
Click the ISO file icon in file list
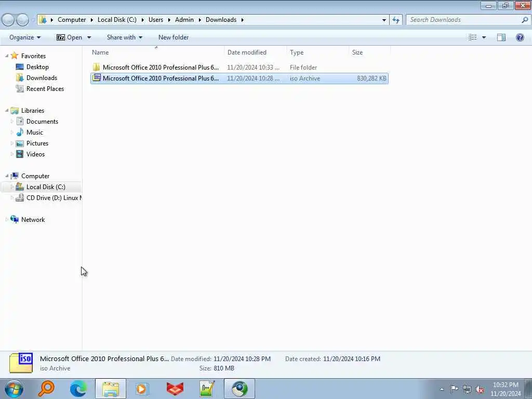[x=97, y=78]
